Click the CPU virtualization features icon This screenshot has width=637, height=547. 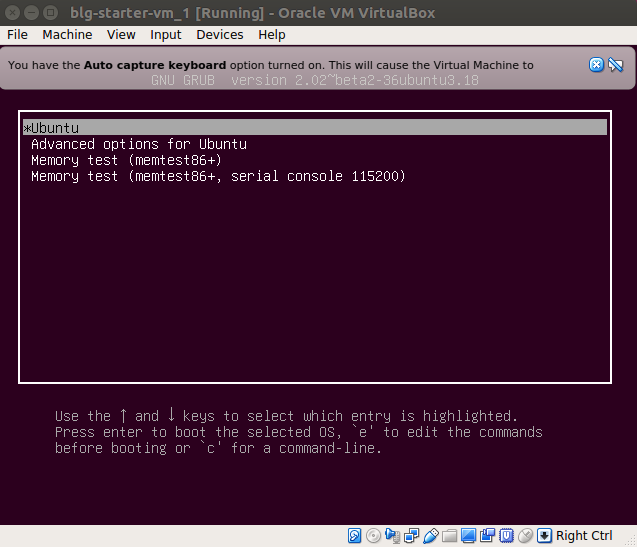pos(506,536)
